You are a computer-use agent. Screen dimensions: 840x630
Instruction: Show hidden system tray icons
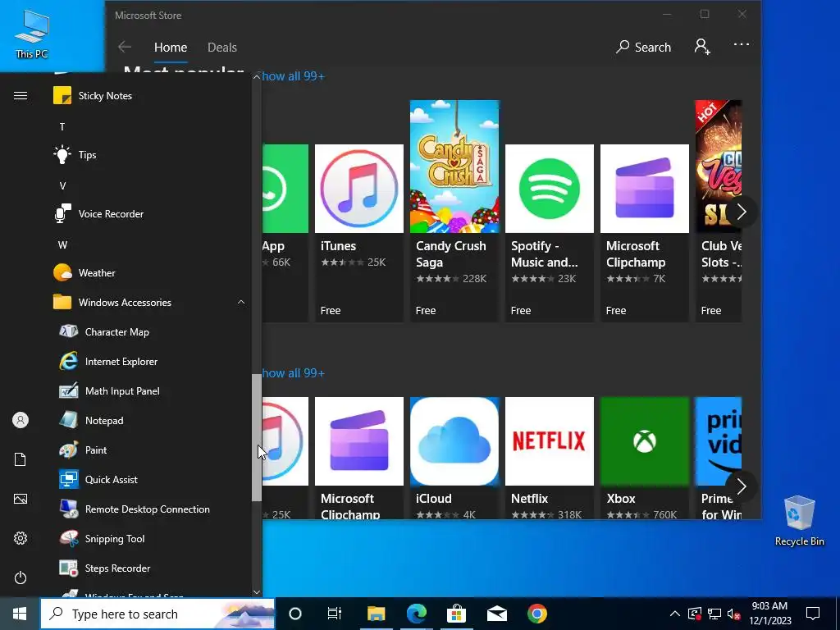tap(675, 614)
